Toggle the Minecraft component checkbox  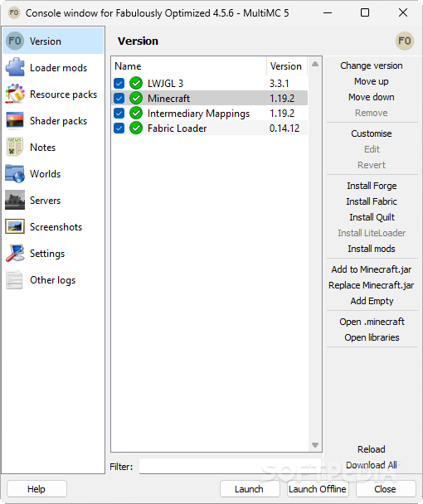119,98
